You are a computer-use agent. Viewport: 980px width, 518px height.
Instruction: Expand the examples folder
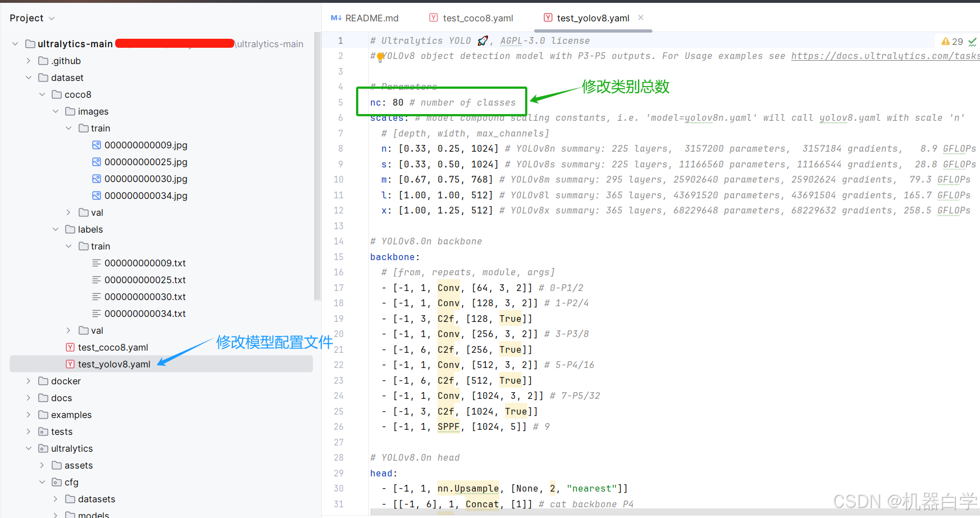29,415
